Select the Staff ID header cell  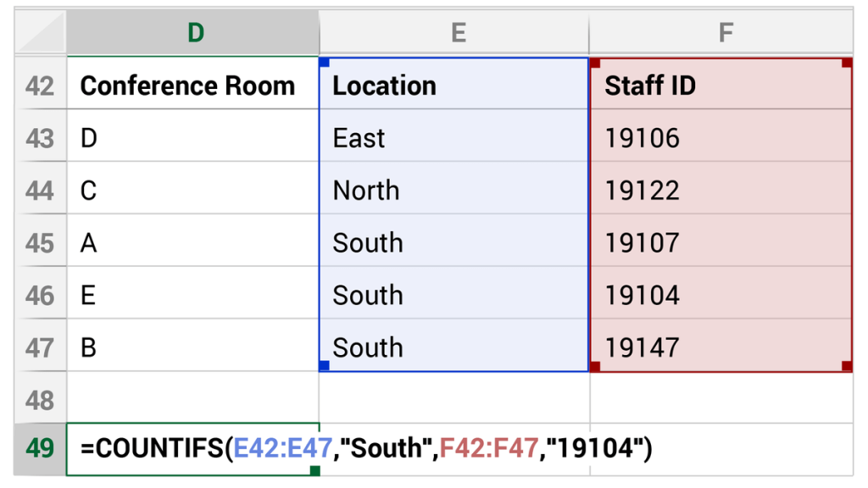tap(722, 86)
